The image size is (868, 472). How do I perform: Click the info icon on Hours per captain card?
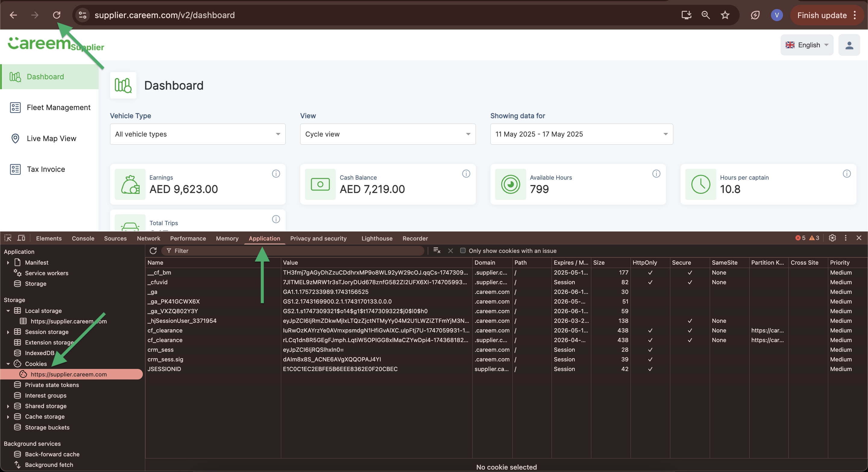click(846, 174)
